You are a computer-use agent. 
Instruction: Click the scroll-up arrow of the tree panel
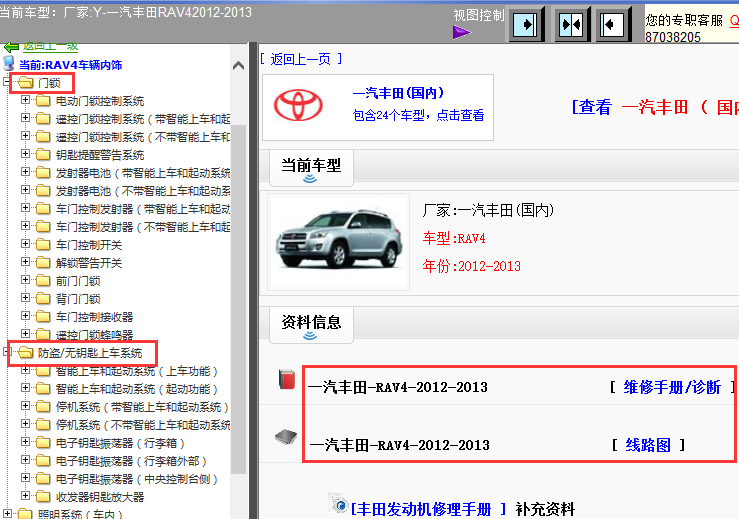pos(238,66)
